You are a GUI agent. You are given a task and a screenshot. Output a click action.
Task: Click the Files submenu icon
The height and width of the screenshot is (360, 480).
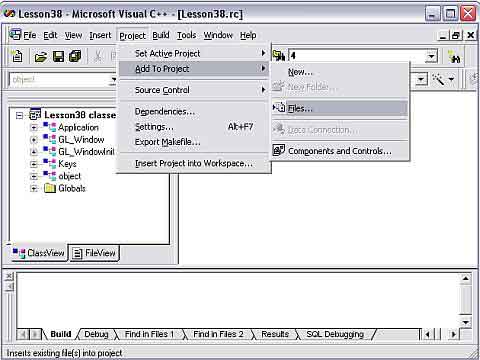click(279, 108)
